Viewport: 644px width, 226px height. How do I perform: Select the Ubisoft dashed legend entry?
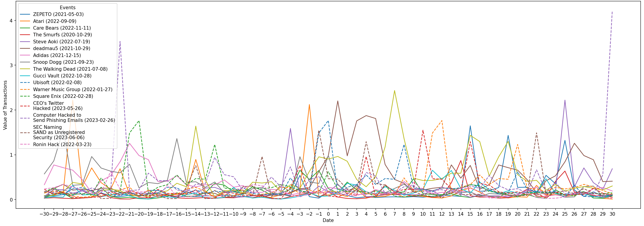point(57,83)
